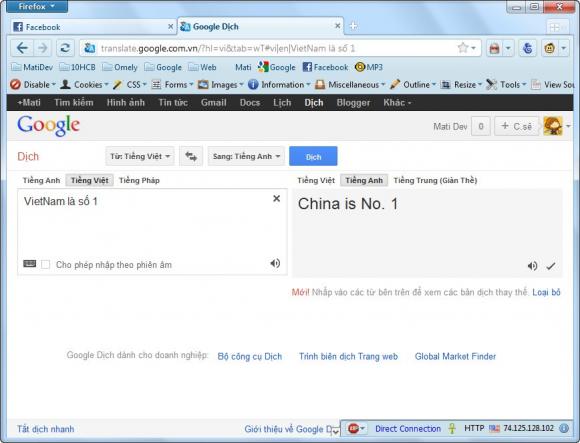Image resolution: width=580 pixels, height=443 pixels.
Task: Select Tiếng Trung (Giản Thể) as target
Action: (x=435, y=180)
